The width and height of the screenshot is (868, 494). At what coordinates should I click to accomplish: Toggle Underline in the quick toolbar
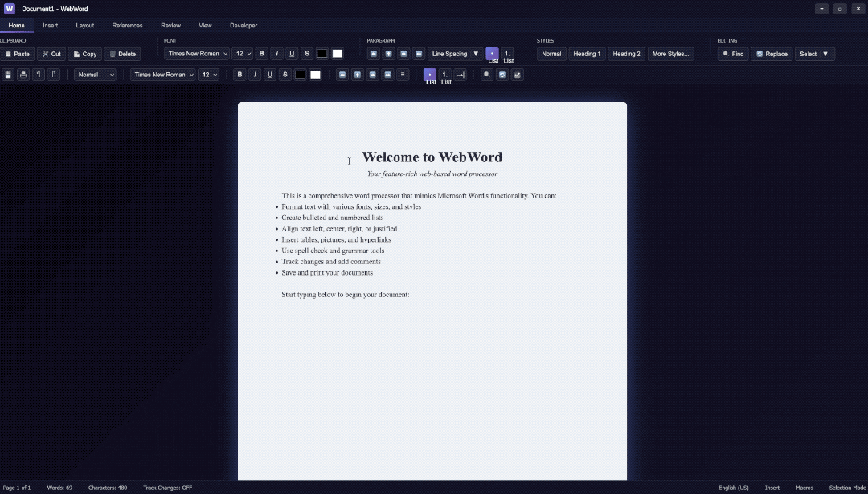[270, 75]
